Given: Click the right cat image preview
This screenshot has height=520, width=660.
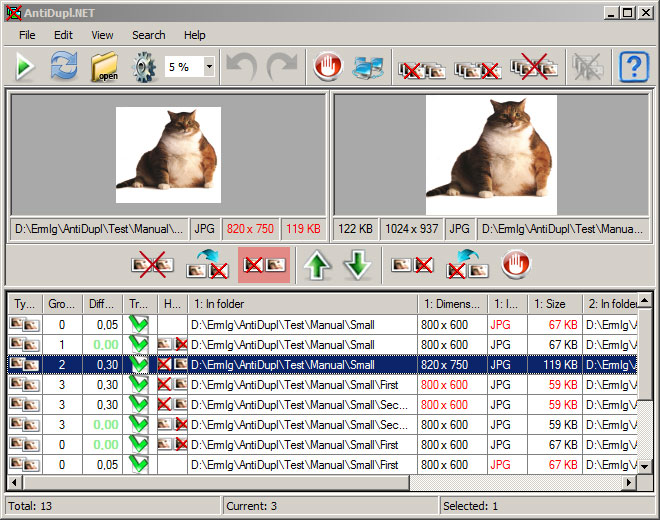Looking at the screenshot, I should [x=491, y=155].
